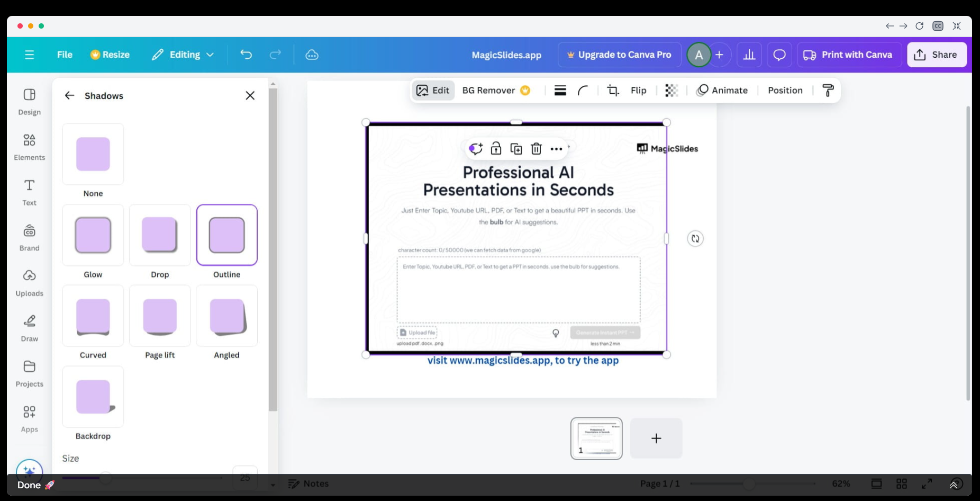Delete the selected image with trash icon
Image resolution: width=980 pixels, height=501 pixels.
(x=536, y=149)
